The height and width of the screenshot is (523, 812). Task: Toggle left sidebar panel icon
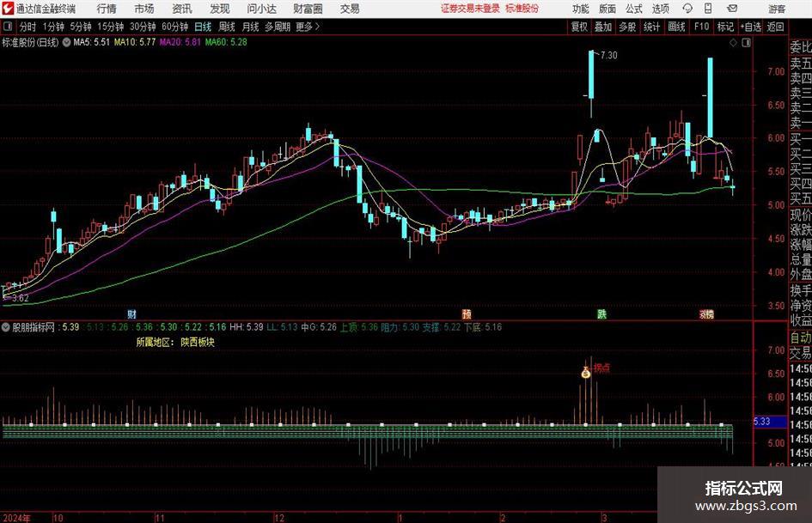tap(8, 27)
